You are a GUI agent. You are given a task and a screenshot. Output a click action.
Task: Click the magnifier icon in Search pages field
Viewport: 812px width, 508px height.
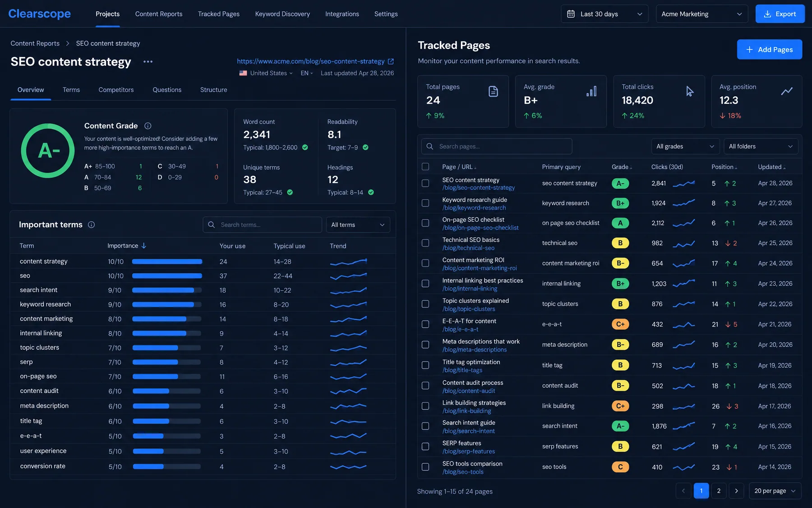click(430, 146)
